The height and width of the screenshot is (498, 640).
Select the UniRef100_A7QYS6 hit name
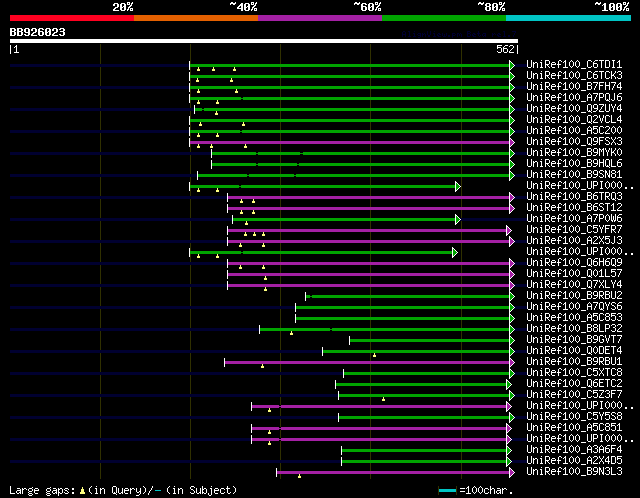coord(574,306)
